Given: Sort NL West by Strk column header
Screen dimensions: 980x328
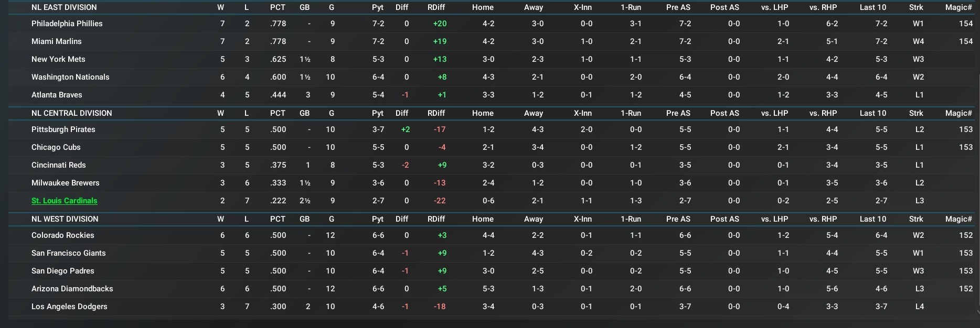Looking at the screenshot, I should point(916,219).
